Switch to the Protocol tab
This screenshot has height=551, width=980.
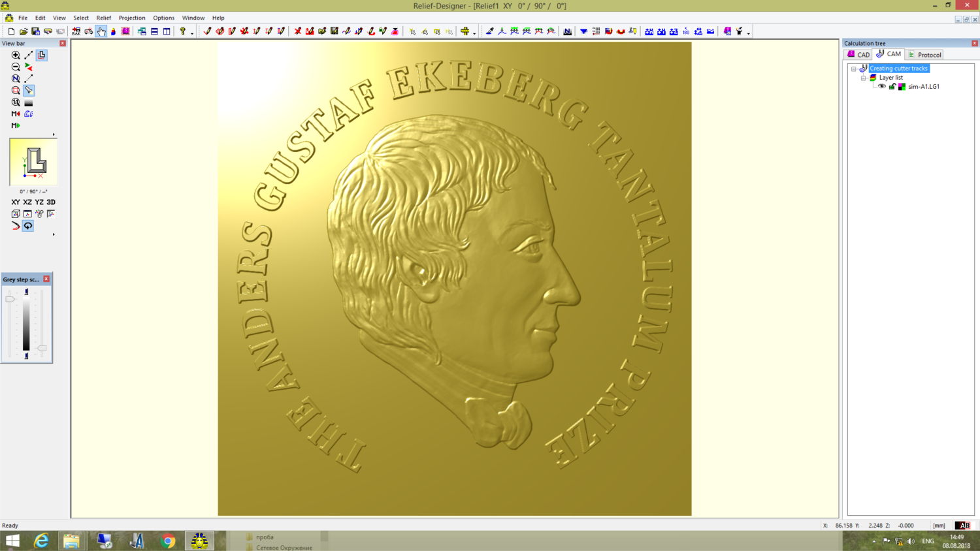click(x=924, y=55)
